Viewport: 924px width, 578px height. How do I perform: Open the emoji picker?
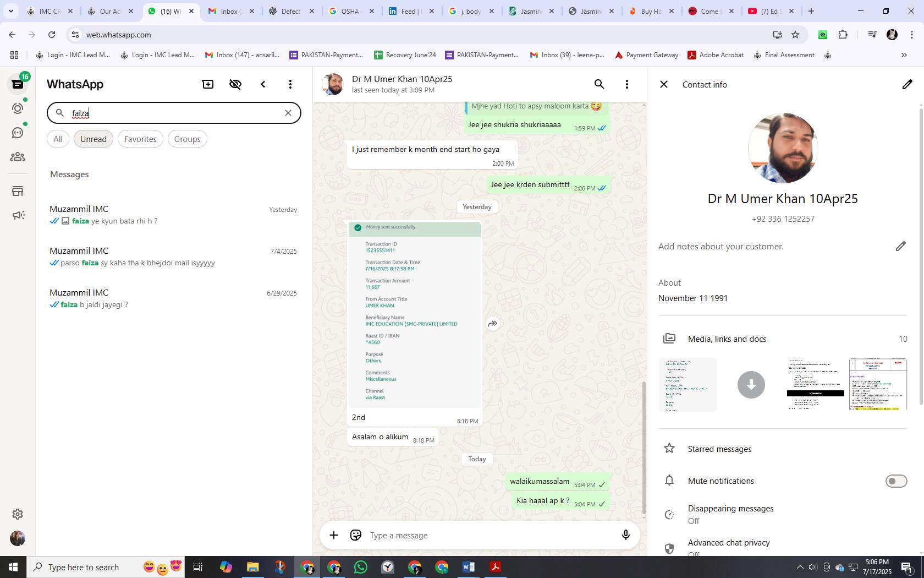click(356, 535)
